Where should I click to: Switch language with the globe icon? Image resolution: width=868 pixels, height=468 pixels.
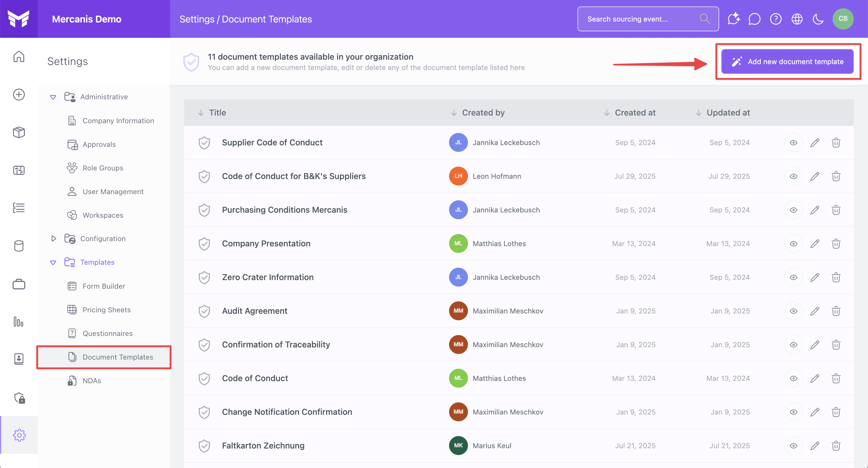pyautogui.click(x=797, y=19)
